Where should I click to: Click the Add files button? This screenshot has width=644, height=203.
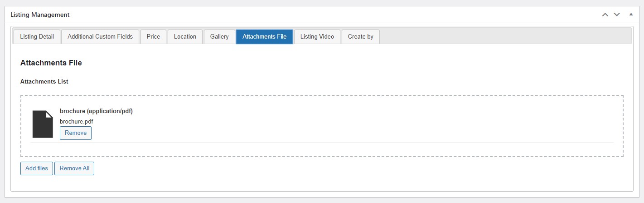[x=37, y=168]
